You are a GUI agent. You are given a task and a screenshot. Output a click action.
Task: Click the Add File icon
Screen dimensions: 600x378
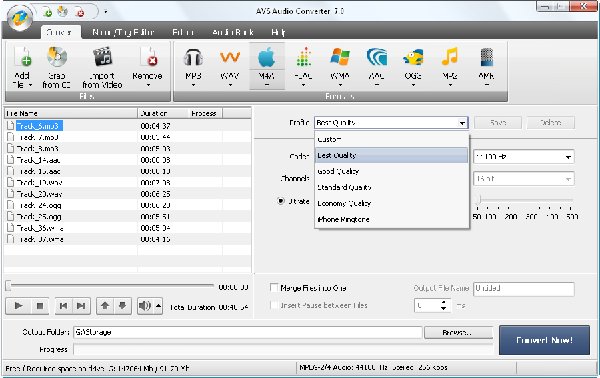coord(22,57)
